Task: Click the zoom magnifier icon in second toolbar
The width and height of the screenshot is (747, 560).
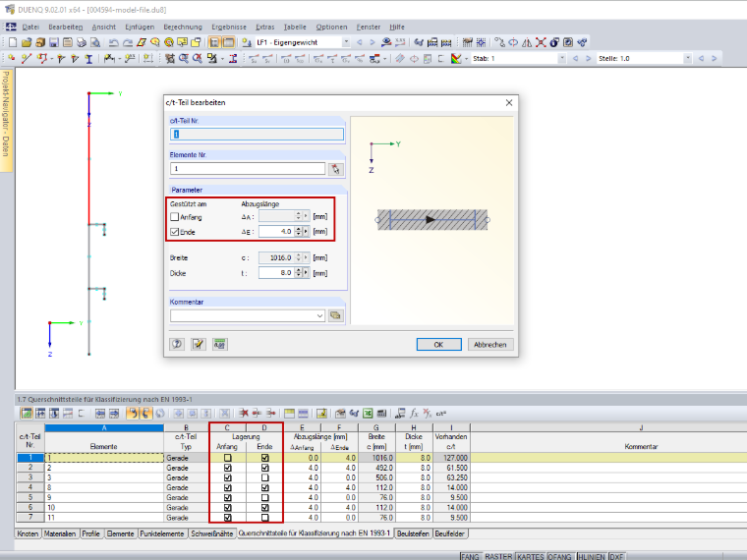Action: coord(184,59)
